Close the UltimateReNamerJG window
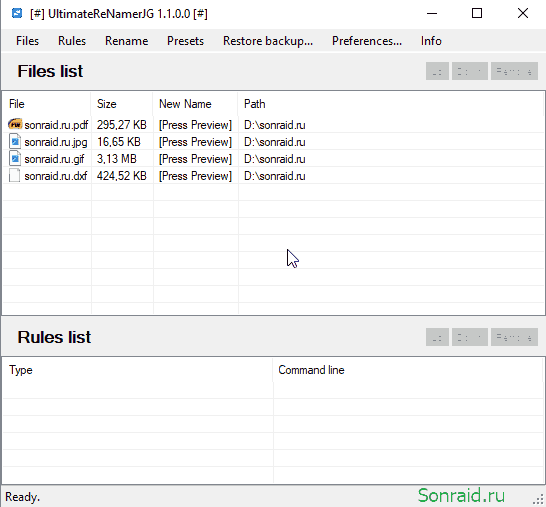Screen dimensions: 546x507 click(x=523, y=14)
